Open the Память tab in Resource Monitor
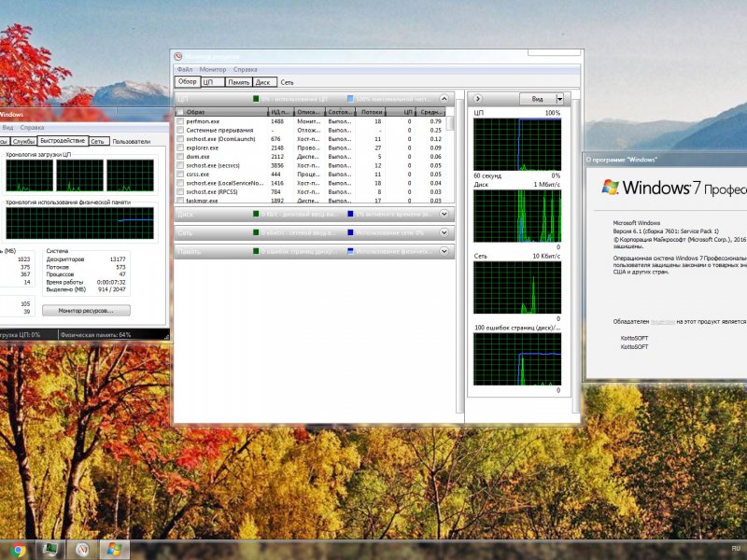The image size is (747, 560). (x=238, y=82)
